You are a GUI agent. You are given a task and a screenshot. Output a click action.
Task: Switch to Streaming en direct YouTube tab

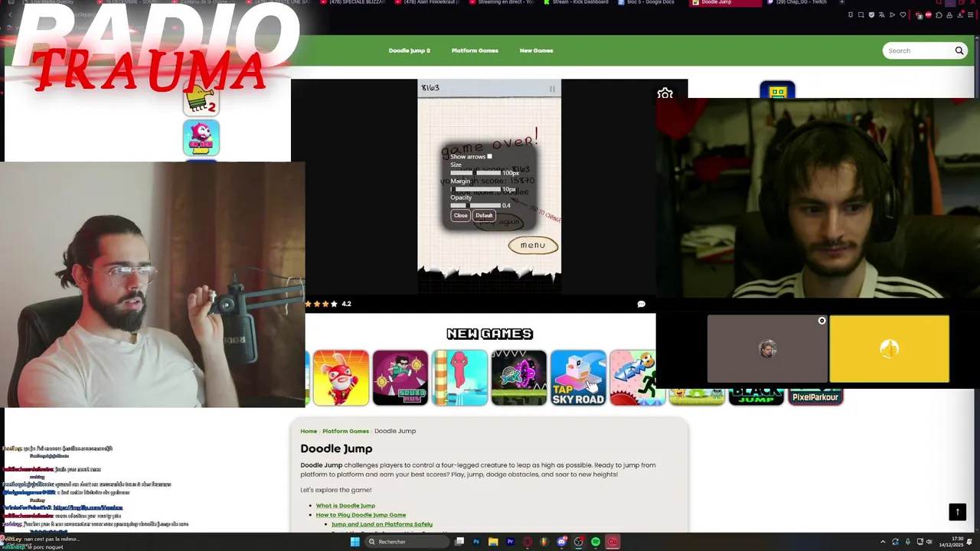click(501, 2)
